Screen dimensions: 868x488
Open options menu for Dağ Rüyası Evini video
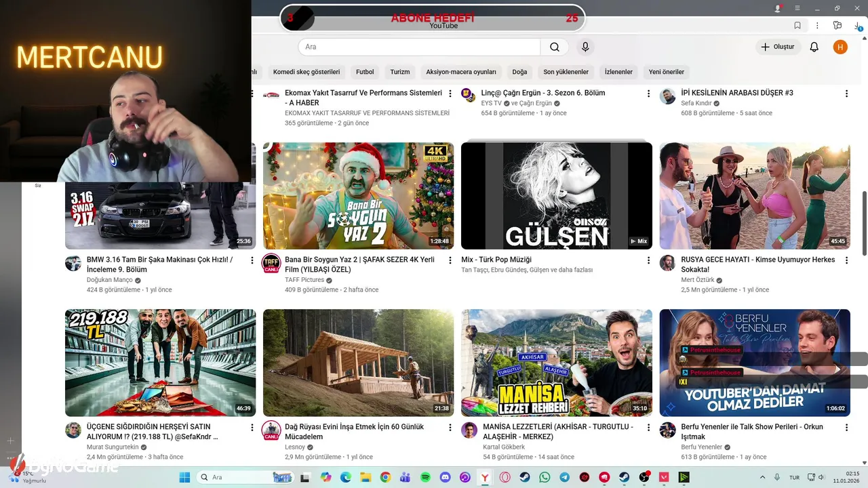click(x=450, y=428)
